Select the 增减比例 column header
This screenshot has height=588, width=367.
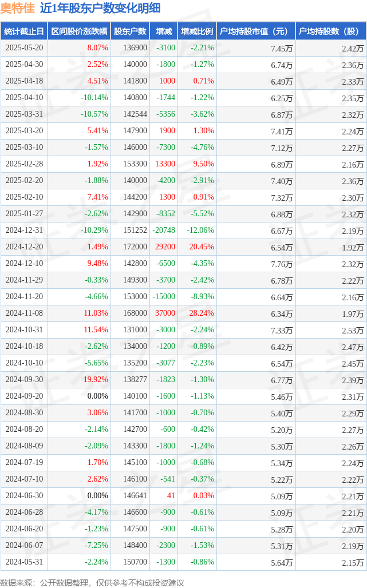coord(197,31)
